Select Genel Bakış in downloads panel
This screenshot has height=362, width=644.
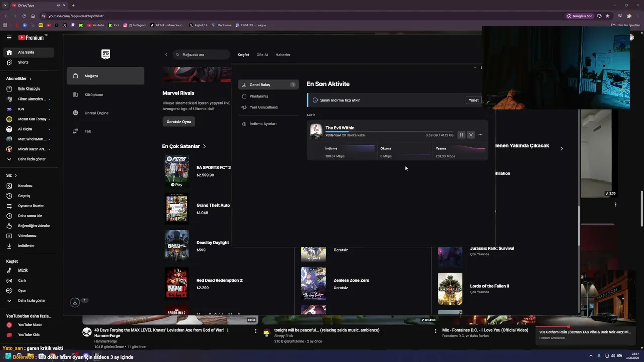point(269,85)
